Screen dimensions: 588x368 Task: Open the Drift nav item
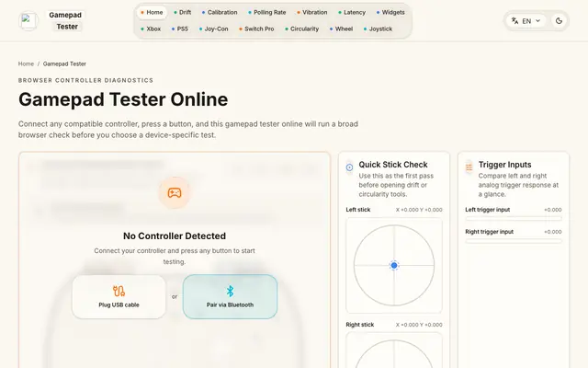point(183,12)
